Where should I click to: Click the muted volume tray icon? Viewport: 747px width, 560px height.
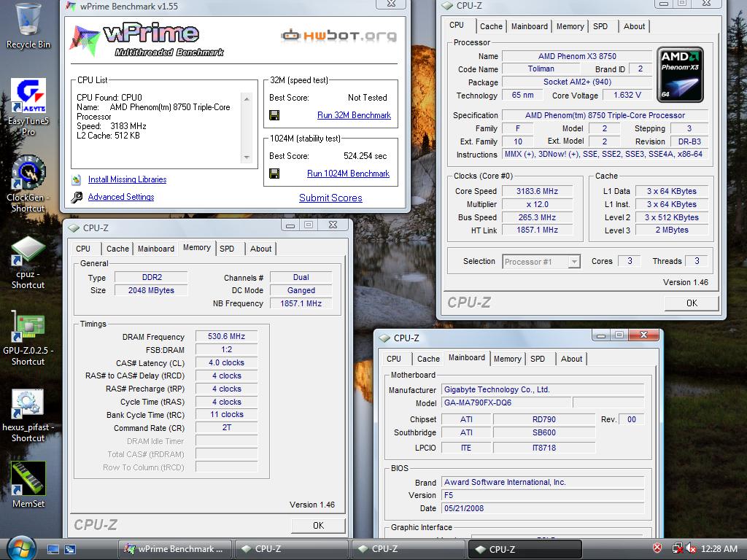click(x=691, y=548)
